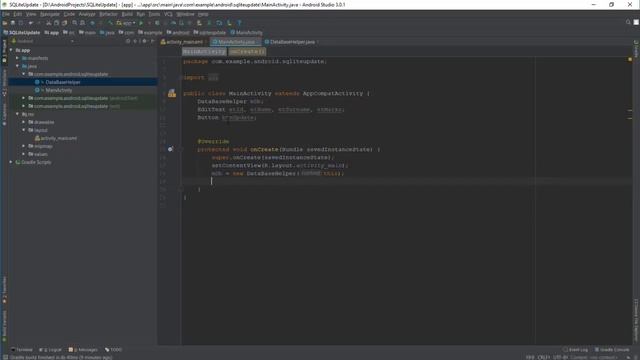The height and width of the screenshot is (360, 640).
Task: Open the Captures tool window side tab
Action: click(x=4, y=114)
